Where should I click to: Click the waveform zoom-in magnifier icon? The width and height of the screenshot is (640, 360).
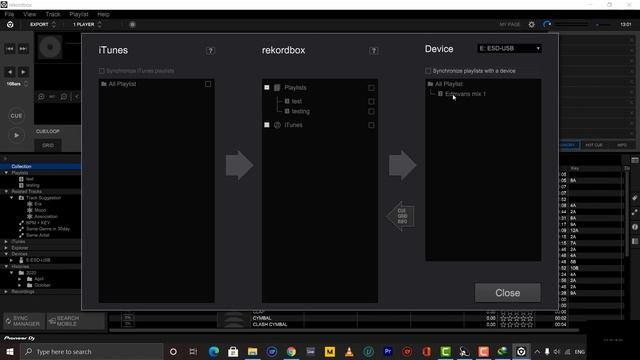(41, 97)
